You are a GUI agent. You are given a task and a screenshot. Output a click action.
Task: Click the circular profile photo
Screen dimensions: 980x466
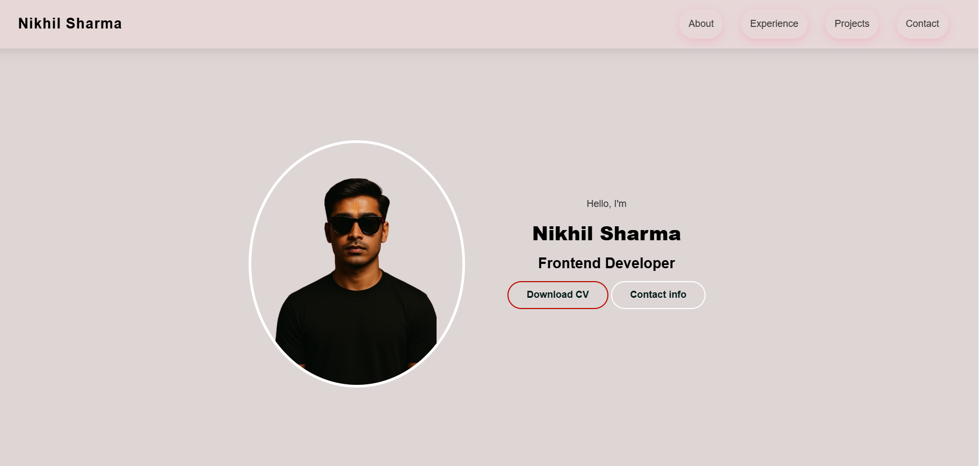tap(357, 263)
